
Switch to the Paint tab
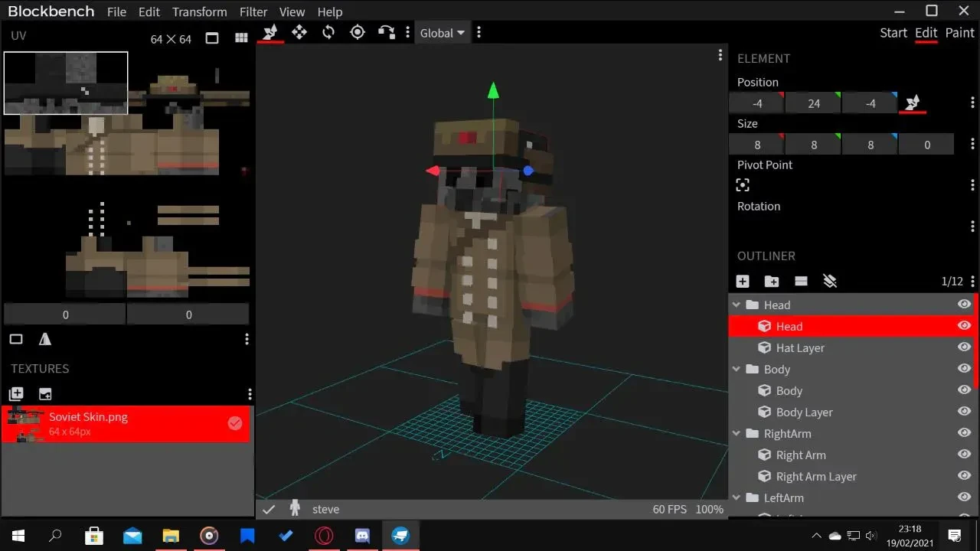[960, 33]
